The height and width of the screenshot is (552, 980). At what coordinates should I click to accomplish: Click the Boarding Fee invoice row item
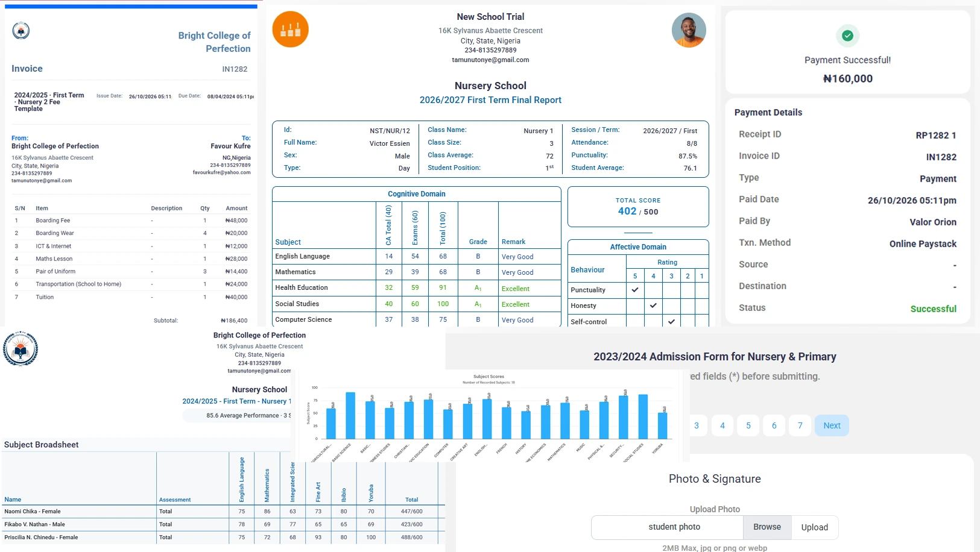click(131, 221)
